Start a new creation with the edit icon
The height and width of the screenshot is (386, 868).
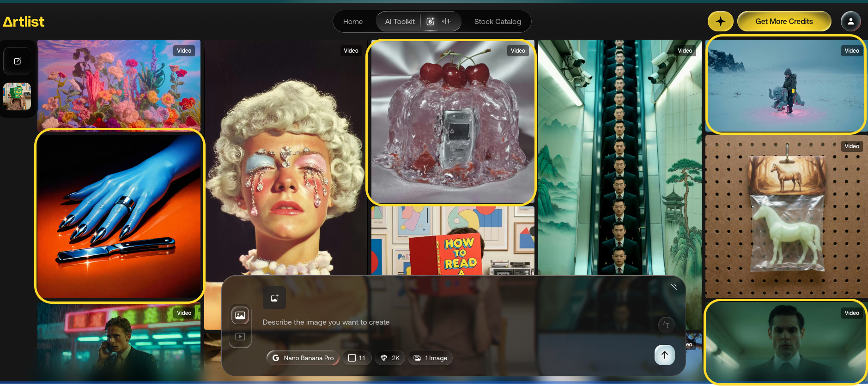[18, 61]
